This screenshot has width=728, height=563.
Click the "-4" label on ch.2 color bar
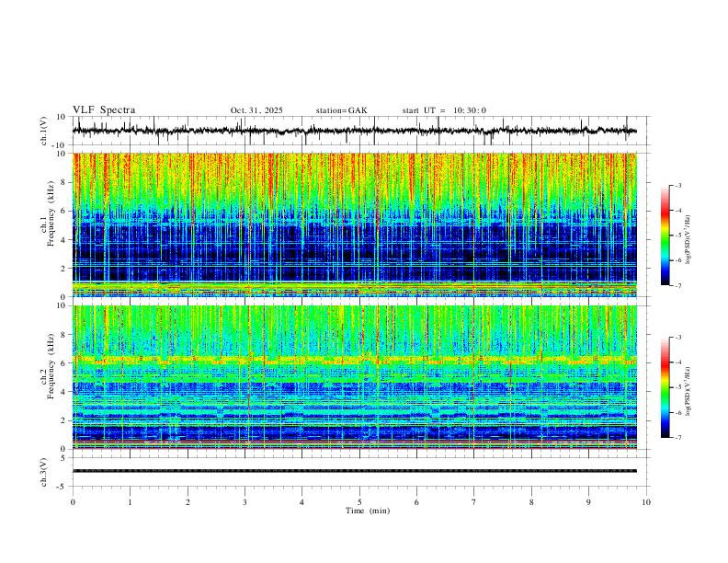[677, 362]
